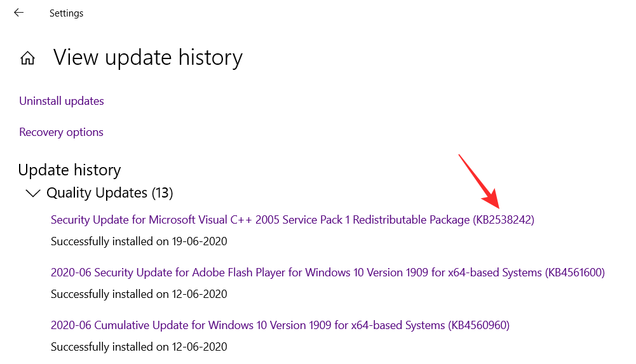This screenshot has height=364, width=636.
Task: Click the red arrow annotation
Action: (478, 181)
